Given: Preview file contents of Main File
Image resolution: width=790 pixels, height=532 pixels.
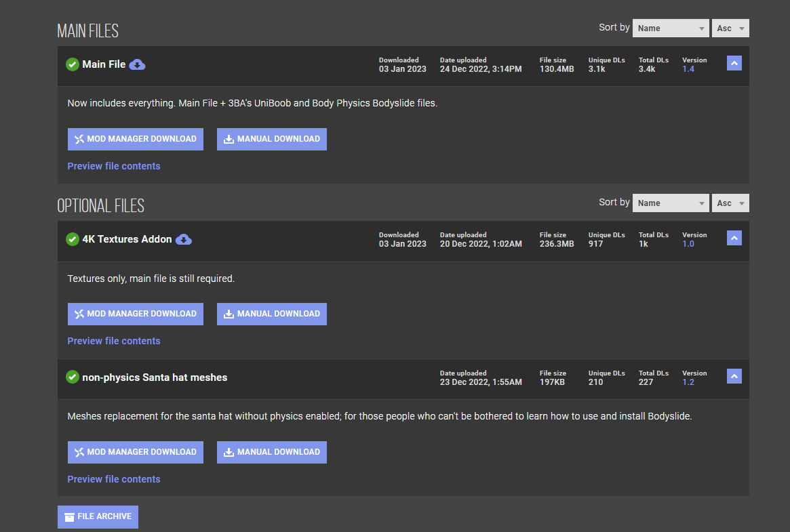Looking at the screenshot, I should (114, 166).
